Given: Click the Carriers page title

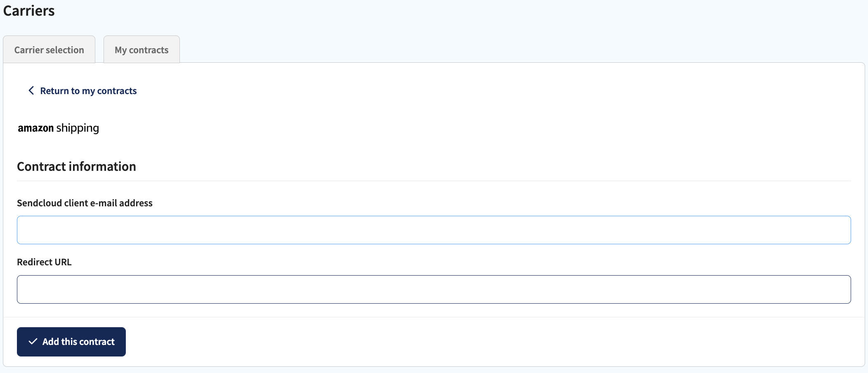Looking at the screenshot, I should (28, 11).
